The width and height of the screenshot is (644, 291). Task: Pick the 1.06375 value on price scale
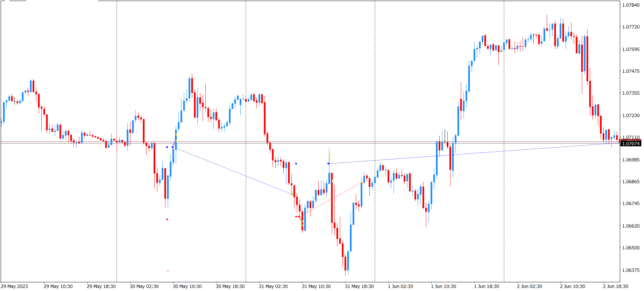point(631,270)
